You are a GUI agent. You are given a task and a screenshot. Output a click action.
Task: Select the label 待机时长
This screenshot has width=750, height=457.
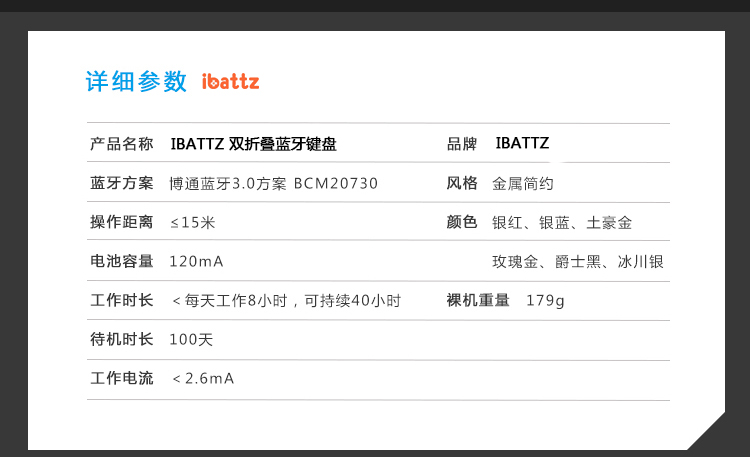pos(121,339)
